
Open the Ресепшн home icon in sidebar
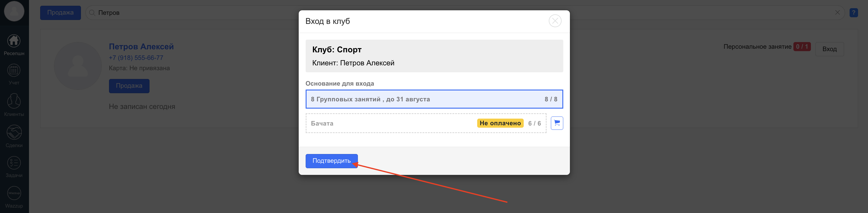coord(14,41)
